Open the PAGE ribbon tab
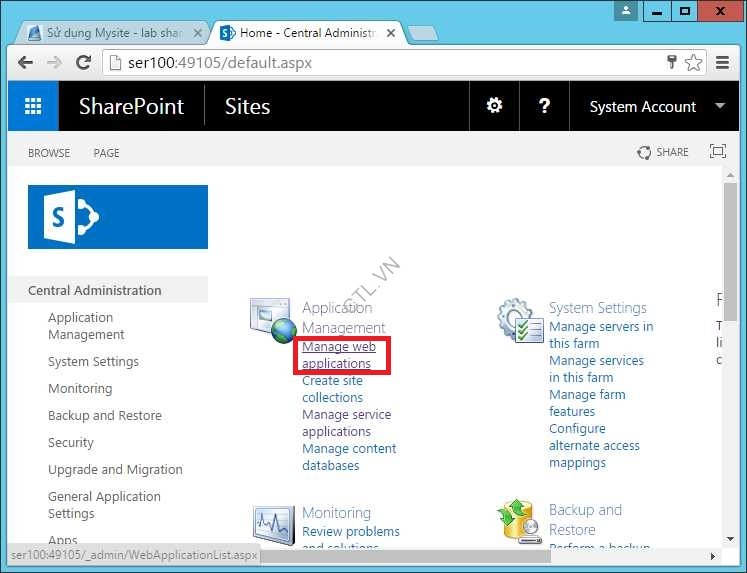This screenshot has height=573, width=747. point(106,153)
